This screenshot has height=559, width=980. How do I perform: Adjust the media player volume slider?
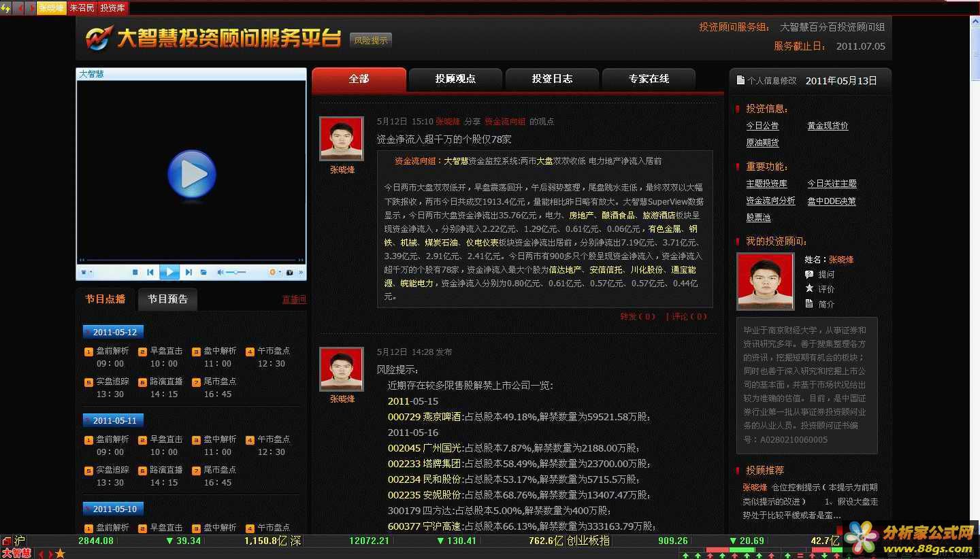[x=236, y=272]
